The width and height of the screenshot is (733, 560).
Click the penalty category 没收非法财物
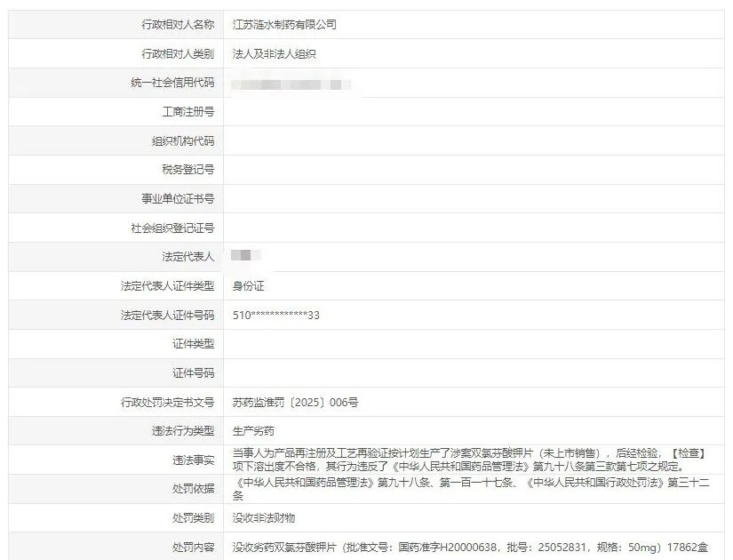264,521
